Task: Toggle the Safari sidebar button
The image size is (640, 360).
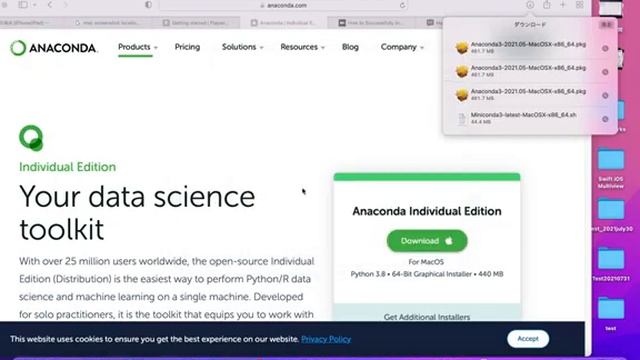Action: click(23, 5)
